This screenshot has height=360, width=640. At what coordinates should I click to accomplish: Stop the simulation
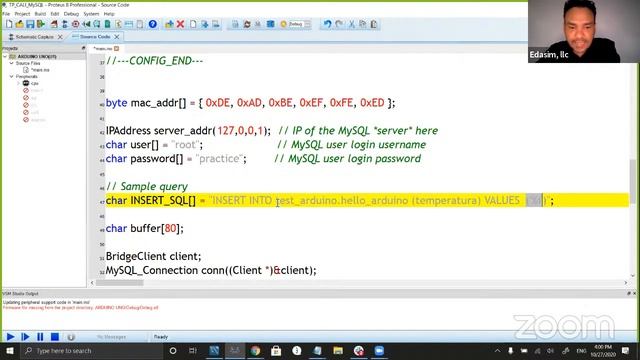click(x=55, y=337)
